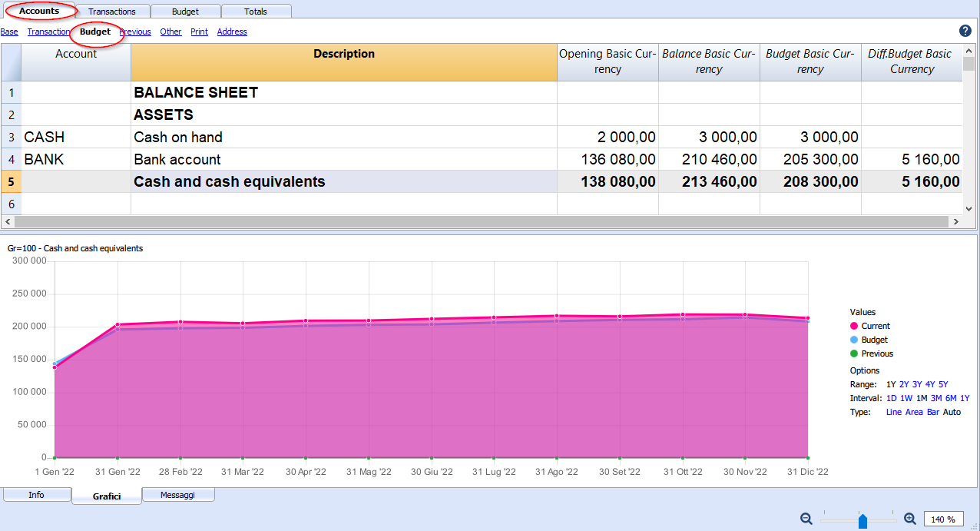Select the BALANCE SHEET title cell

[344, 92]
